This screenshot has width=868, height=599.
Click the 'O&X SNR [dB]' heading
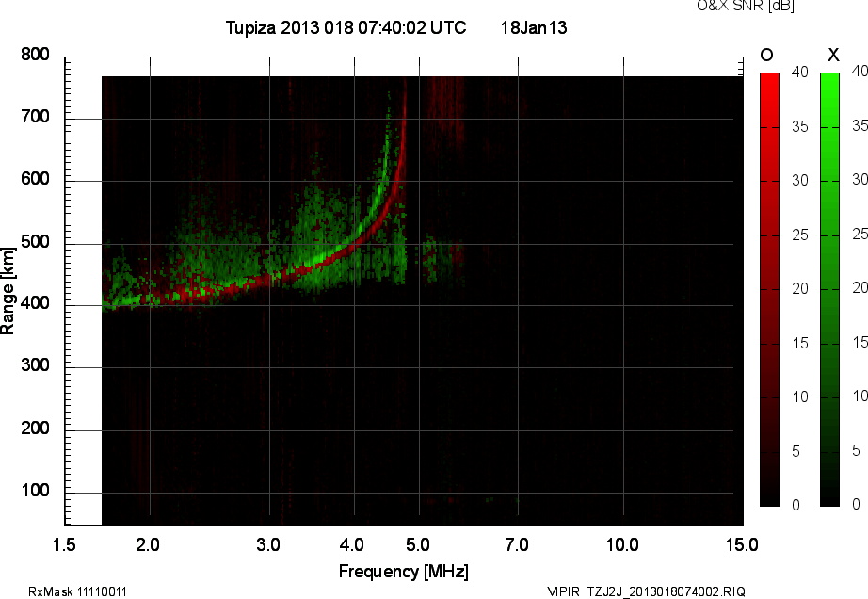[x=746, y=6]
